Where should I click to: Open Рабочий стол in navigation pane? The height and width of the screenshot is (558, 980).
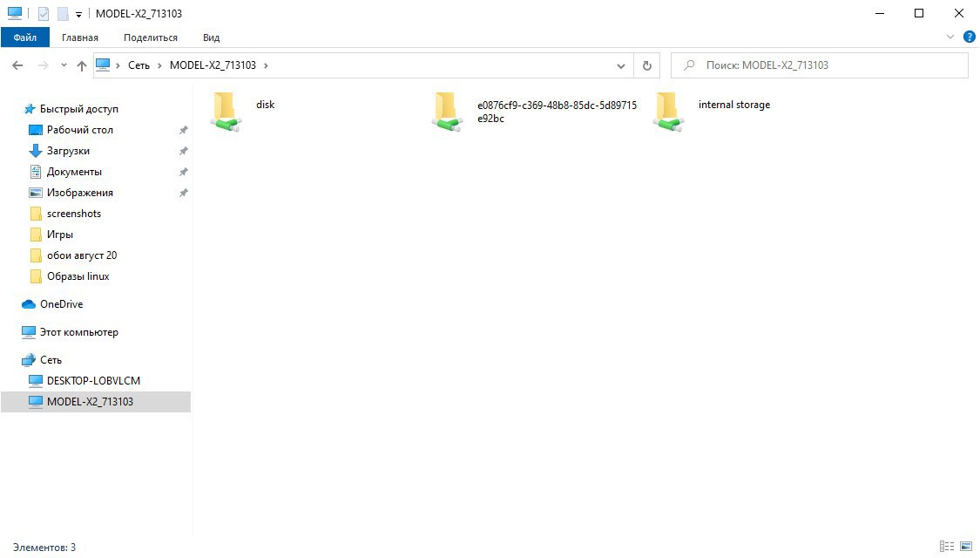(80, 130)
